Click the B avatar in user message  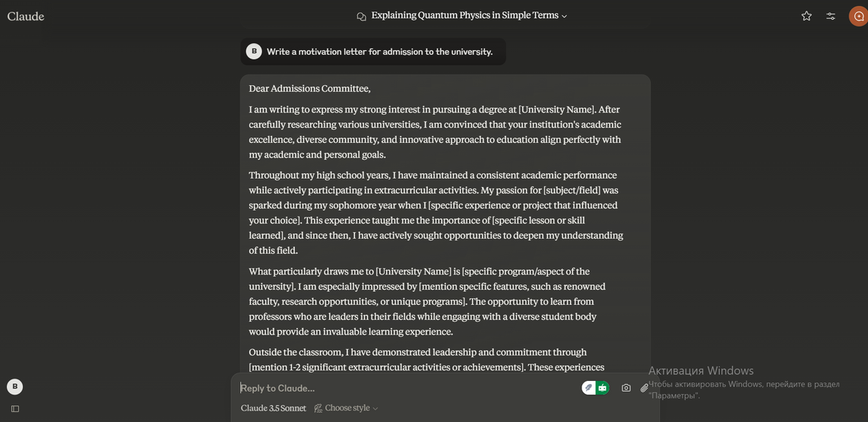coord(254,51)
